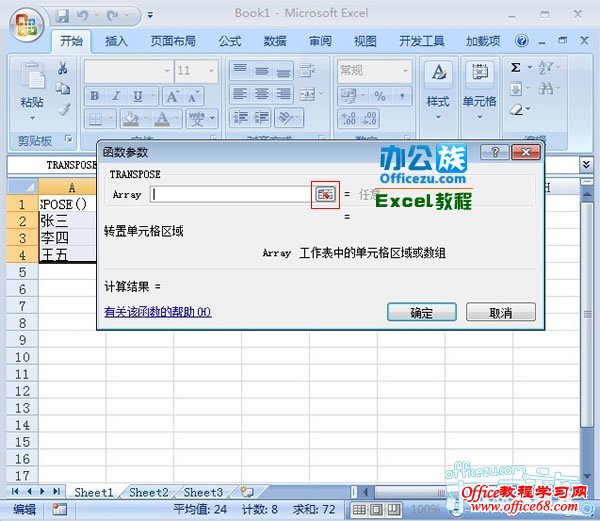Open the font name dropdown

167,71
